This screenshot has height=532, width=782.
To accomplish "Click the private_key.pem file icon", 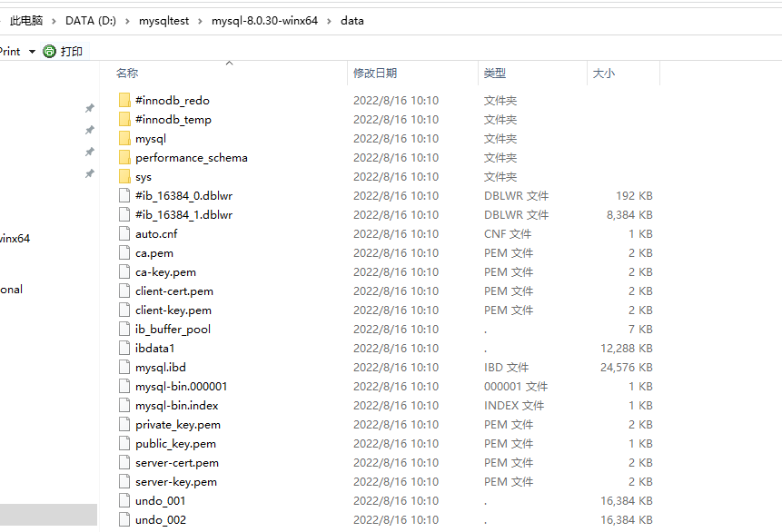I will click(x=124, y=424).
